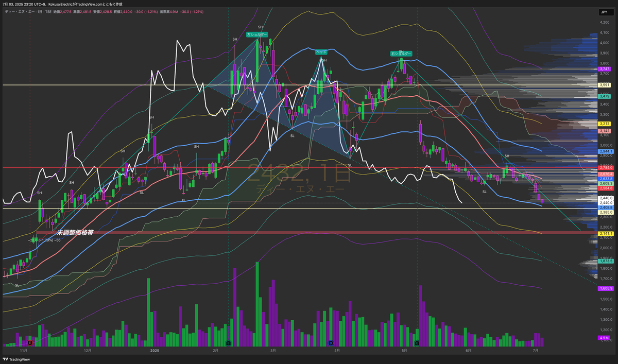Click the 安値 2,428.5 legend value
The image size is (618, 364).
point(102,12)
